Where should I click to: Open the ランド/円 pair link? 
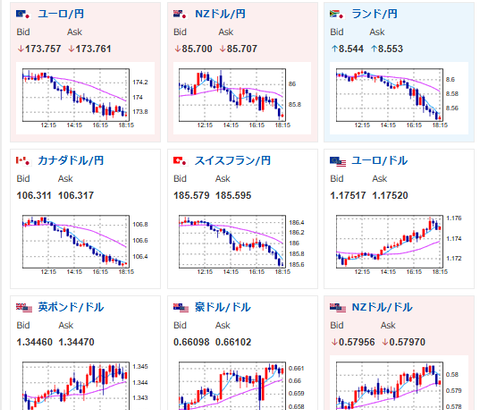coord(374,14)
